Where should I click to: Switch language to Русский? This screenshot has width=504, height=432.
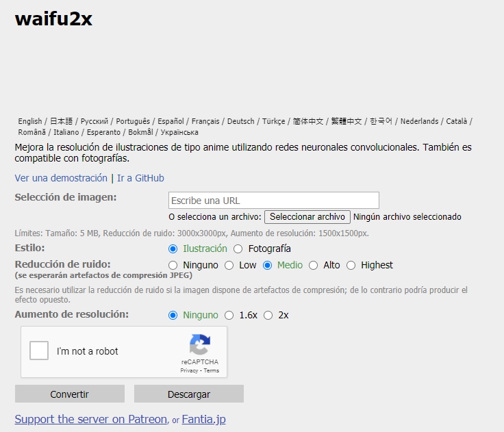(94, 121)
